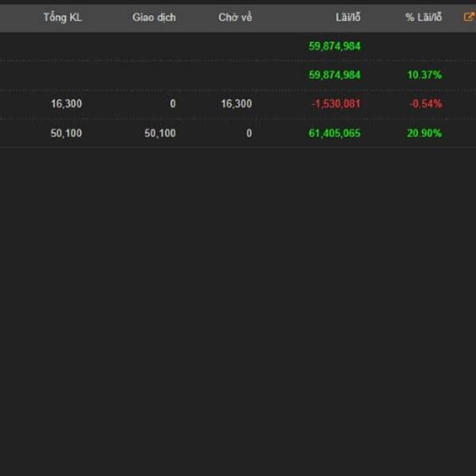Click empty area below the holdings table
476x476 pixels.
238,304
